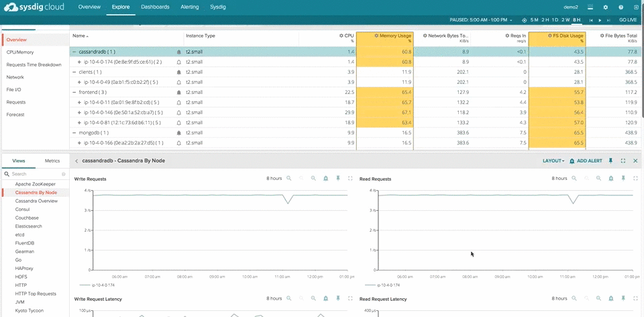Image resolution: width=644 pixels, height=317 pixels.
Task: Click the Memory Usage column gear icon
Action: [x=376, y=36]
